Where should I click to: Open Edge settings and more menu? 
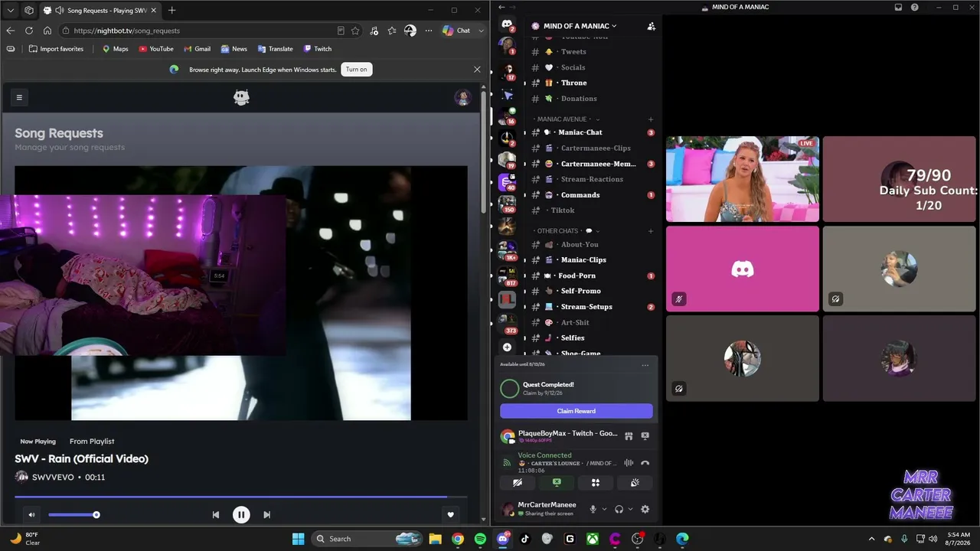coord(428,31)
